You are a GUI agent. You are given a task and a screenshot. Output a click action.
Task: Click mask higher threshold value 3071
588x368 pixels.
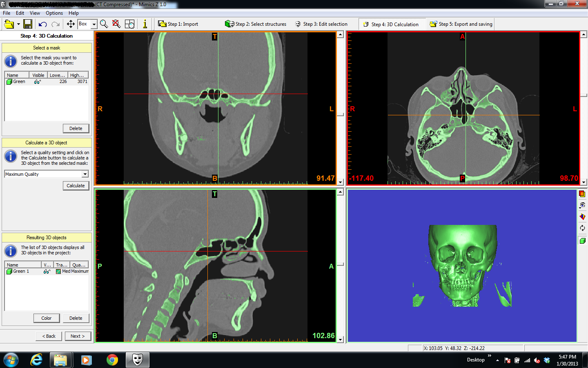82,82
